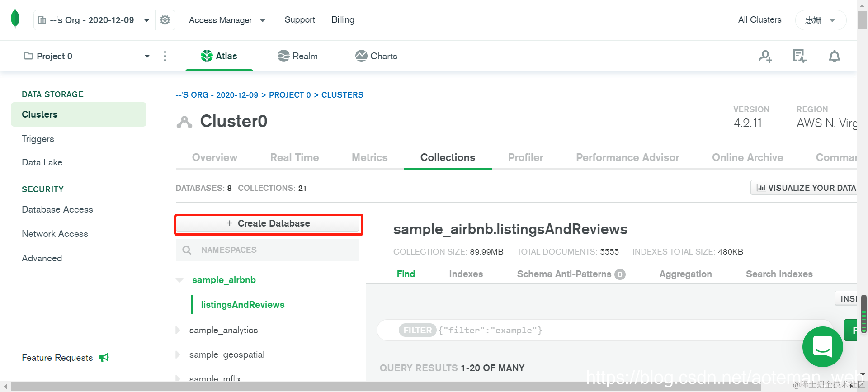
Task: Select the sample_airbnb database name
Action: [x=224, y=280]
